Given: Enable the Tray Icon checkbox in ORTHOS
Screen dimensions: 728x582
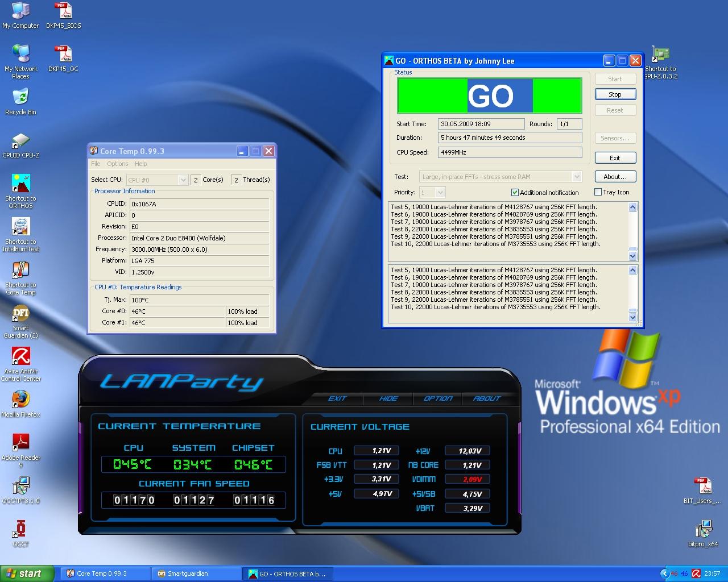Looking at the screenshot, I should point(598,192).
